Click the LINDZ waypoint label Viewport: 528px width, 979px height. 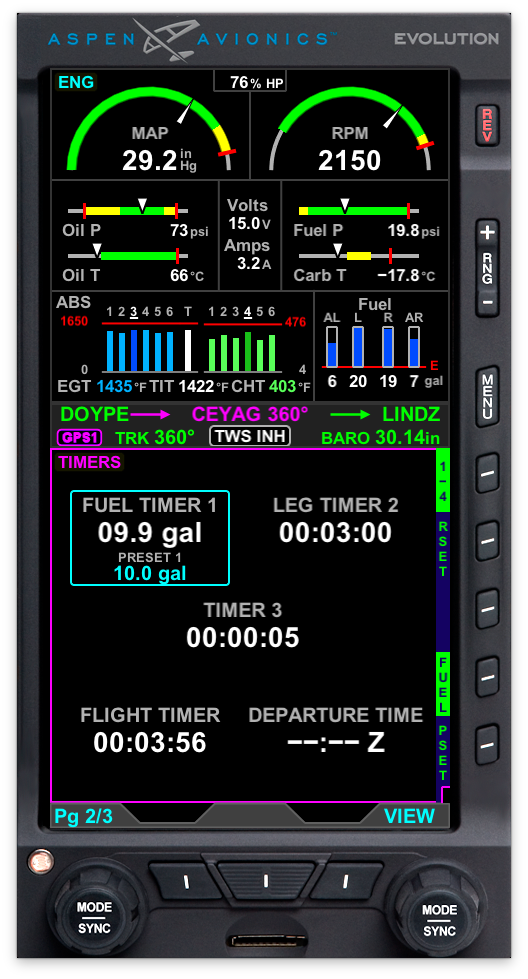[x=411, y=414]
